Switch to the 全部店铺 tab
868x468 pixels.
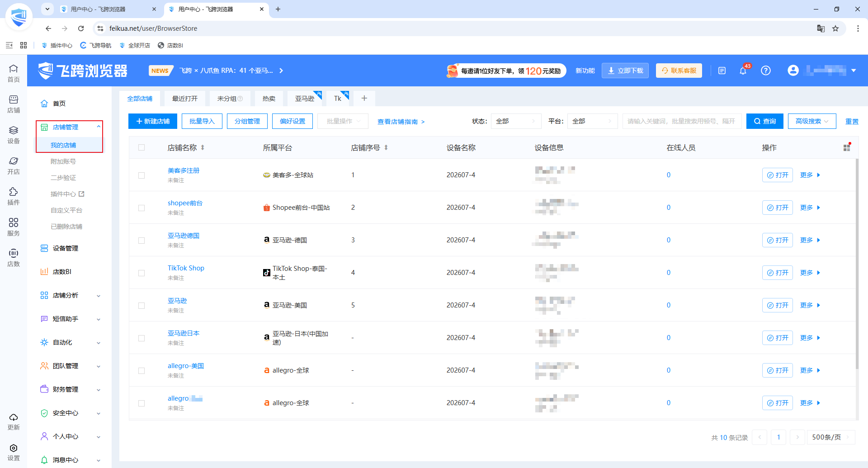click(140, 99)
